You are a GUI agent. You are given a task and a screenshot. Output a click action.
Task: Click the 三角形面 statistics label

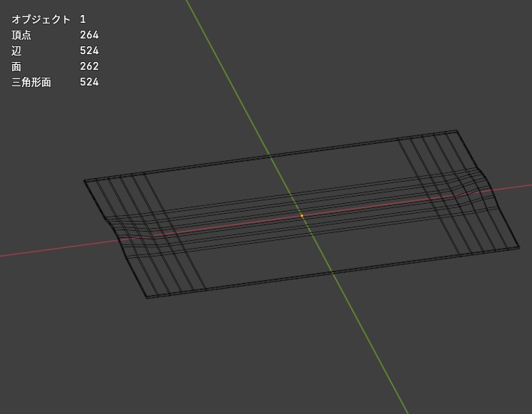click(x=31, y=82)
